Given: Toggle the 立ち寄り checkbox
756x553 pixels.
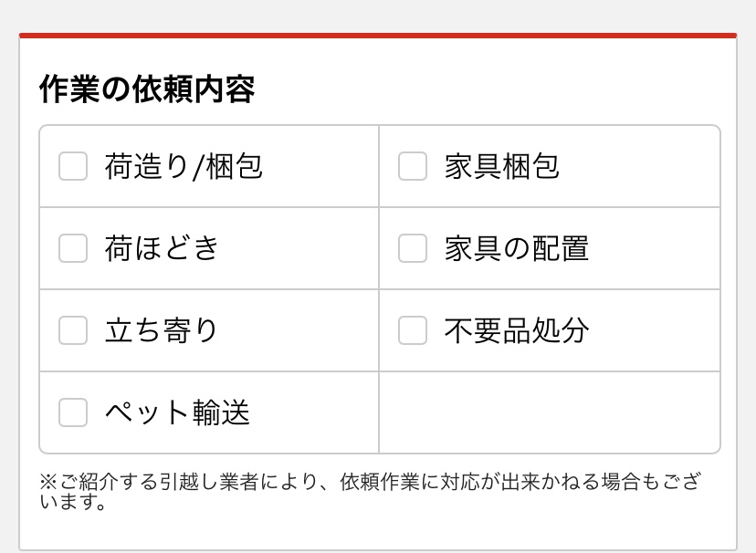Looking at the screenshot, I should pyautogui.click(x=73, y=330).
